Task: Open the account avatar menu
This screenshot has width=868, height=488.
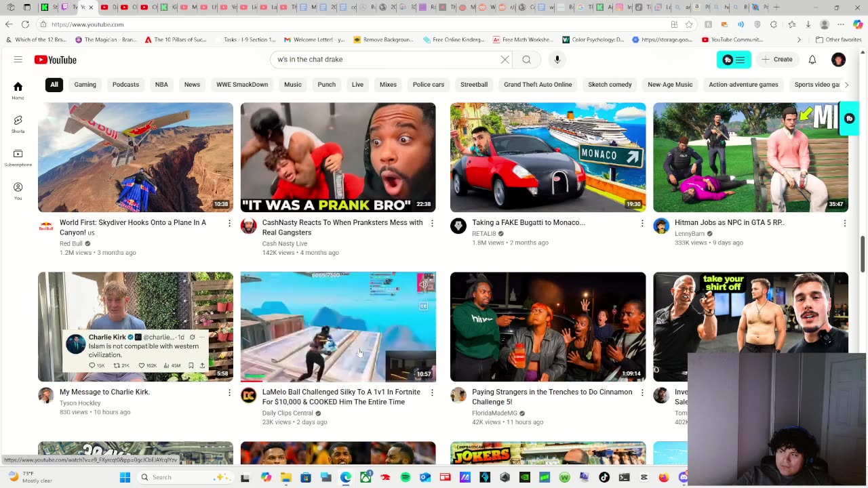Action: (x=839, y=60)
